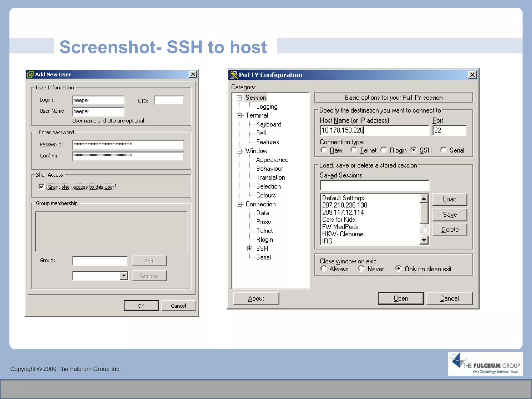Open the group dropdown list
The height and width of the screenshot is (399, 532).
click(x=124, y=276)
